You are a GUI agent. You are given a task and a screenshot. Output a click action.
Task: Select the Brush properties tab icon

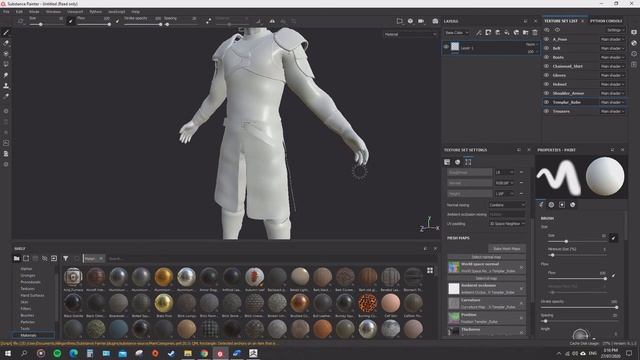click(x=541, y=204)
